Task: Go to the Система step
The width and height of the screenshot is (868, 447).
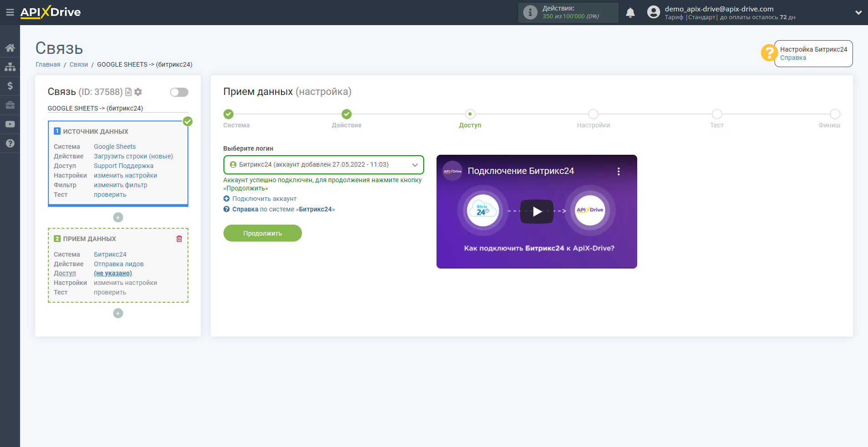Action: pyautogui.click(x=229, y=114)
